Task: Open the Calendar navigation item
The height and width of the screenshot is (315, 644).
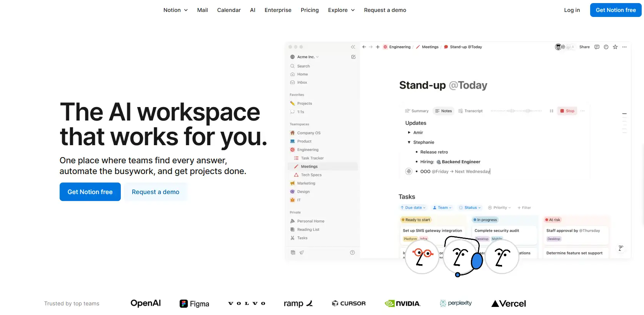Action: pyautogui.click(x=229, y=10)
